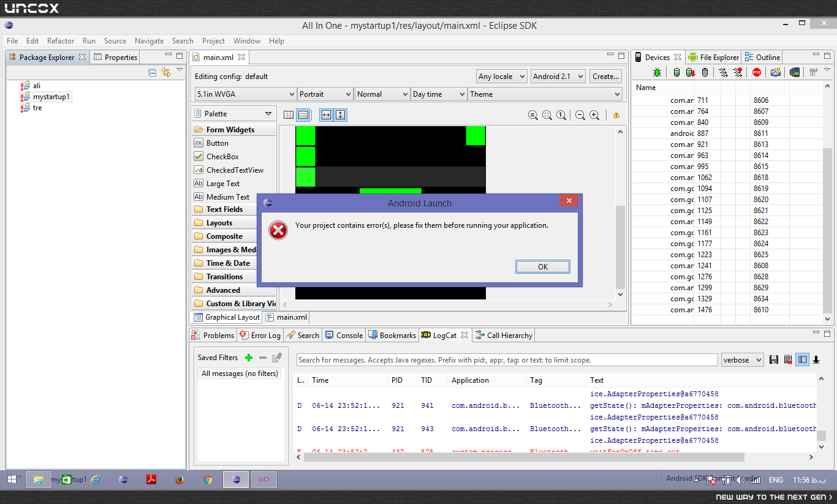Click Cause GC trash can icon
837x504 pixels.
click(x=705, y=72)
